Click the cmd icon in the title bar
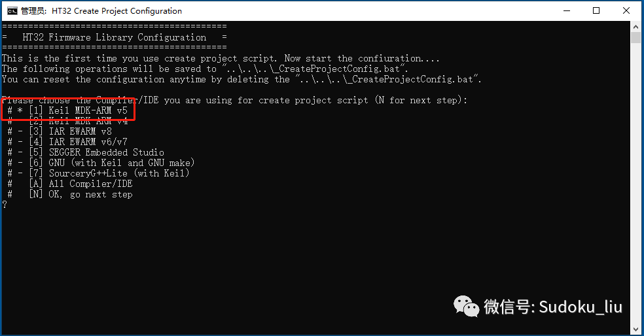 (12, 11)
